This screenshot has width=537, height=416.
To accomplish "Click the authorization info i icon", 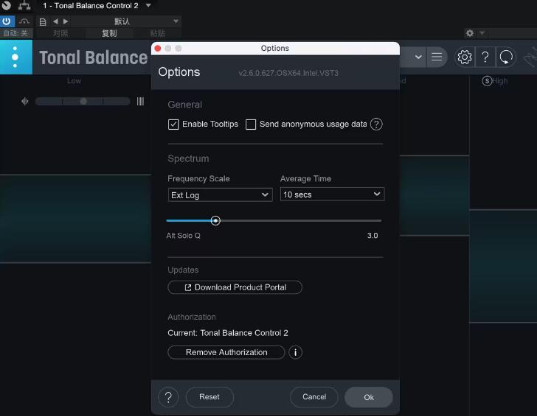I will (x=295, y=352).
